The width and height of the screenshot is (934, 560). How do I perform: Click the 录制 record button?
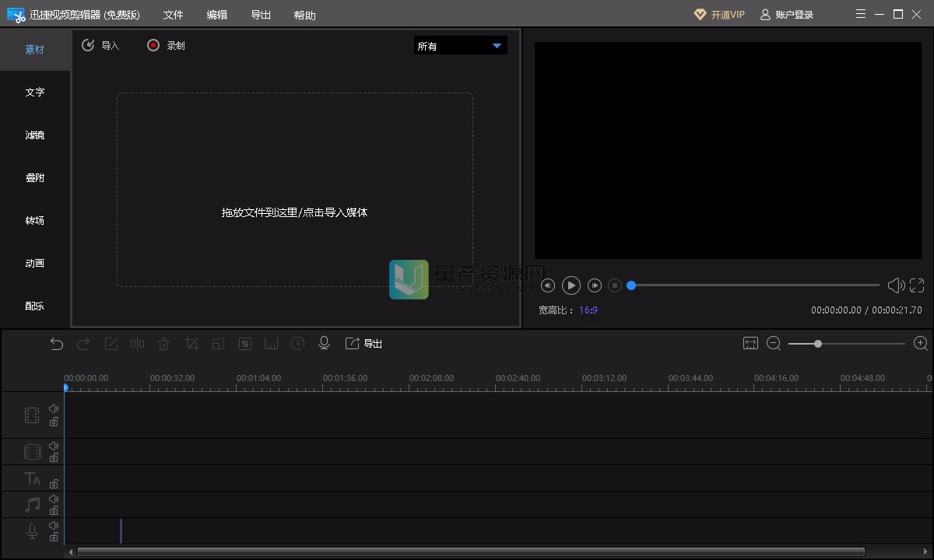[x=166, y=46]
